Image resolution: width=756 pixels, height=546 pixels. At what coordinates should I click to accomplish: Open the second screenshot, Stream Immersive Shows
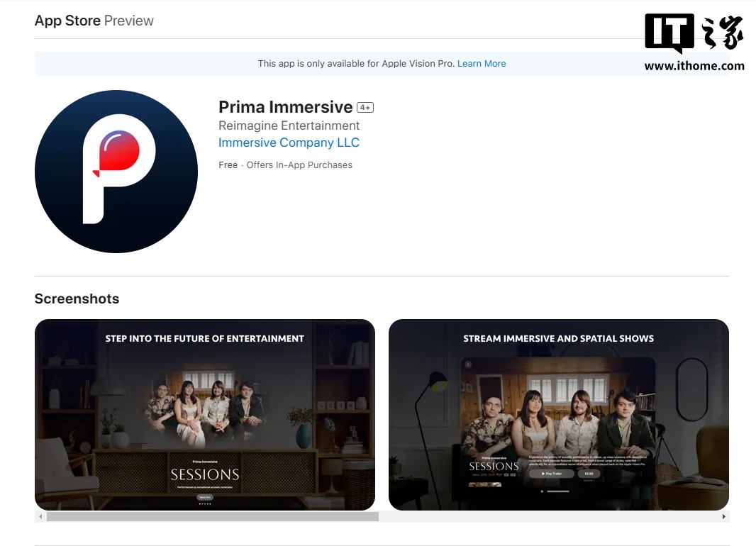(558, 415)
